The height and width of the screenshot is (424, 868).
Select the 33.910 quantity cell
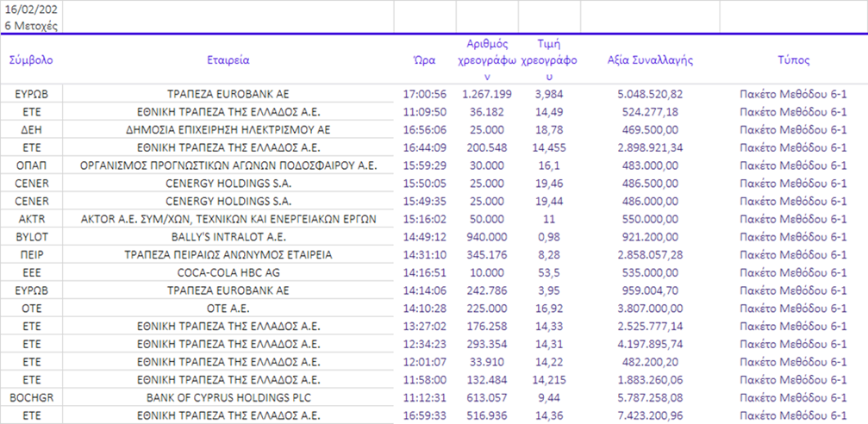click(x=487, y=362)
